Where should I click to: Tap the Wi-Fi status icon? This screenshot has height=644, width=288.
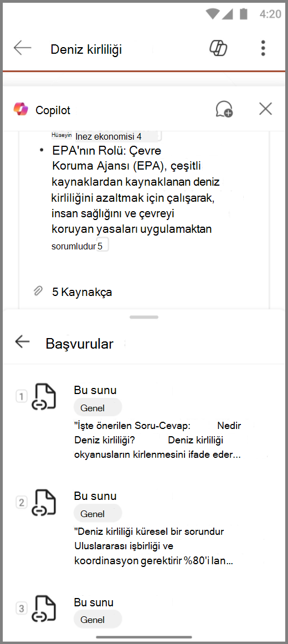213,14
